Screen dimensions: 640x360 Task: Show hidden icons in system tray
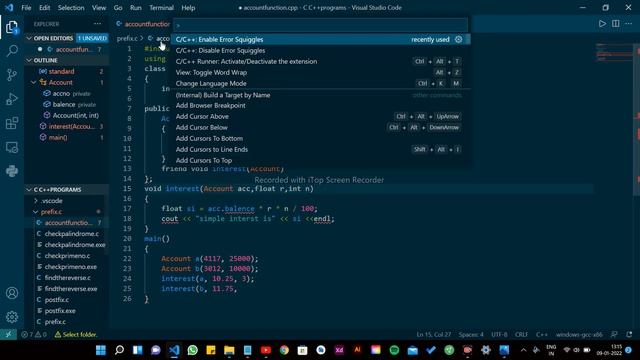(523, 350)
